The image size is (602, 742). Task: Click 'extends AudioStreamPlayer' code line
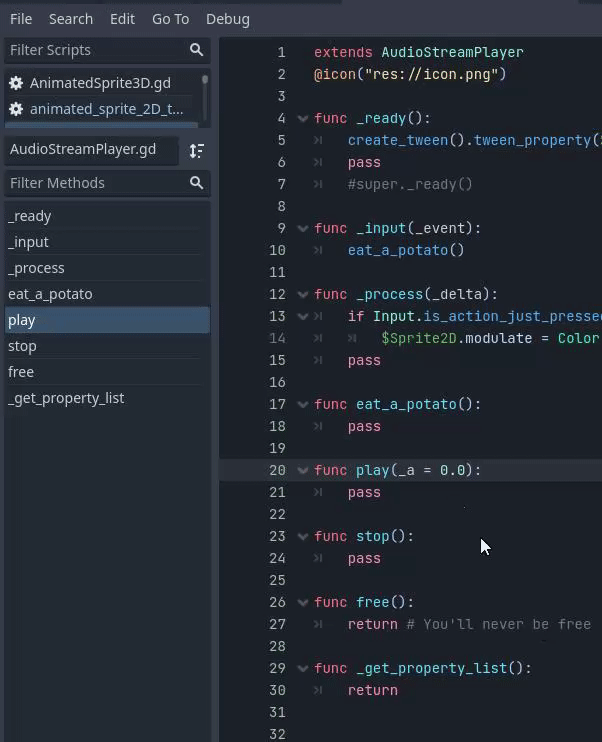419,52
